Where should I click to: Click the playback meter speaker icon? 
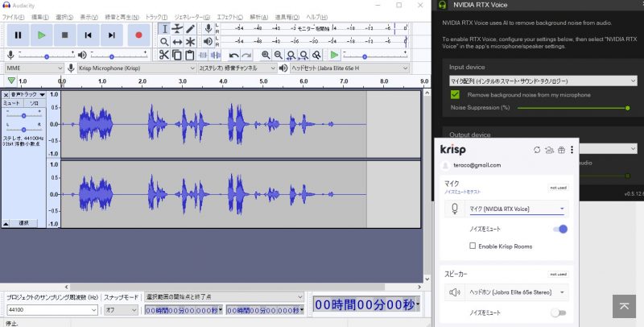(208, 42)
